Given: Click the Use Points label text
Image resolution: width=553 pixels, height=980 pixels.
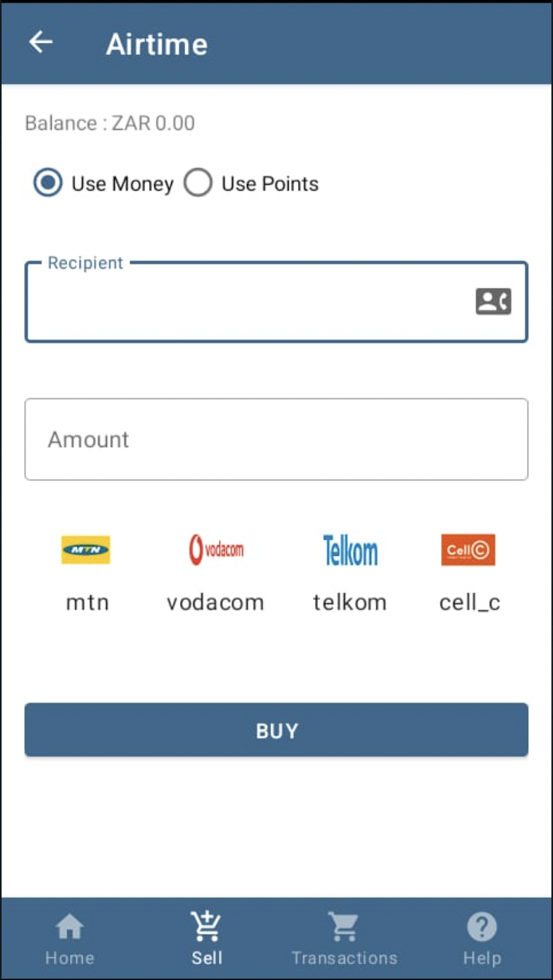Looking at the screenshot, I should click(x=270, y=184).
